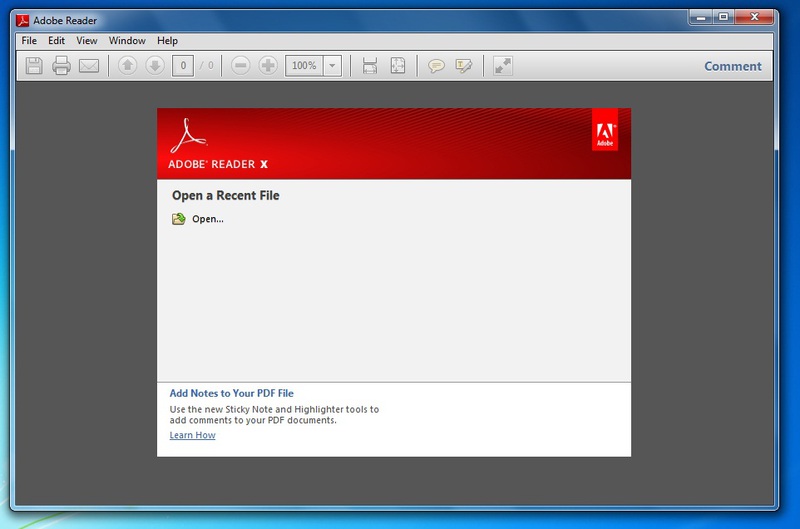Click the page number input field
Screen dimensions: 800x529
[x=182, y=66]
